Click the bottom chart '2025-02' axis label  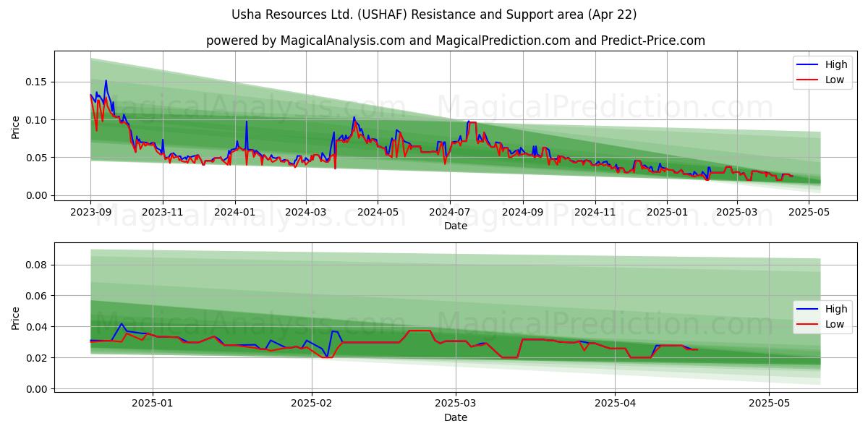click(x=312, y=404)
